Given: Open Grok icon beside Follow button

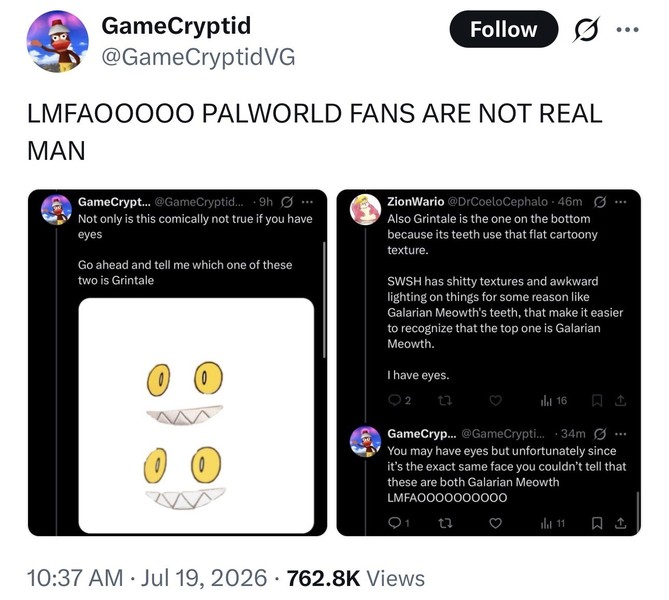Looking at the screenshot, I should tap(586, 29).
